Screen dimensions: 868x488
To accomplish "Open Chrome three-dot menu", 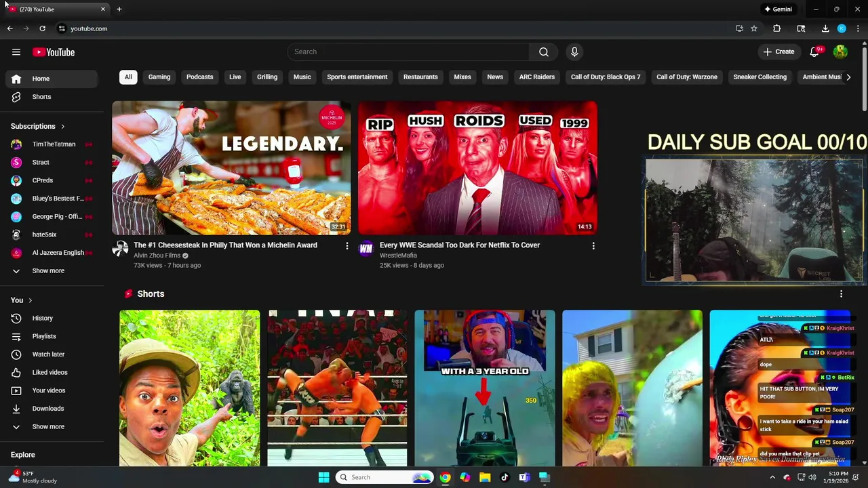I will (858, 28).
